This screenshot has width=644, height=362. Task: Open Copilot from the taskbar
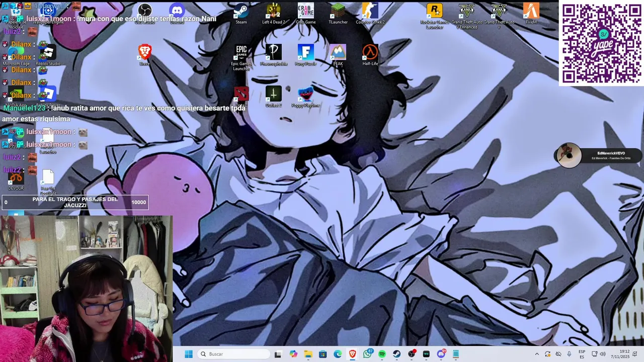[293, 354]
